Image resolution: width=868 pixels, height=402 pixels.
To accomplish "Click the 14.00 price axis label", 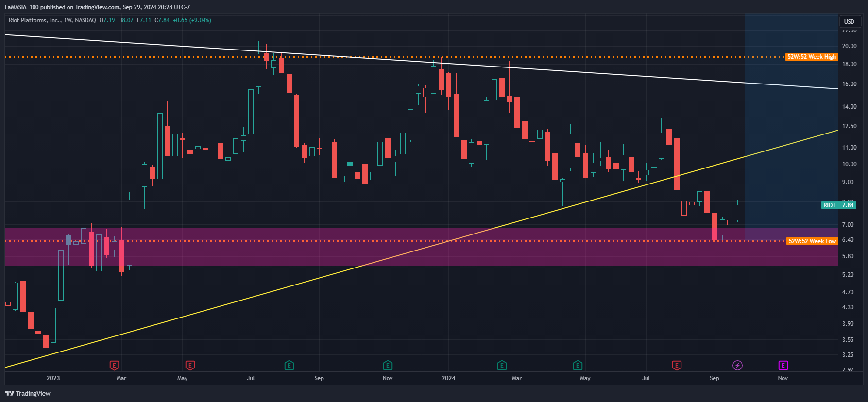I will (850, 107).
